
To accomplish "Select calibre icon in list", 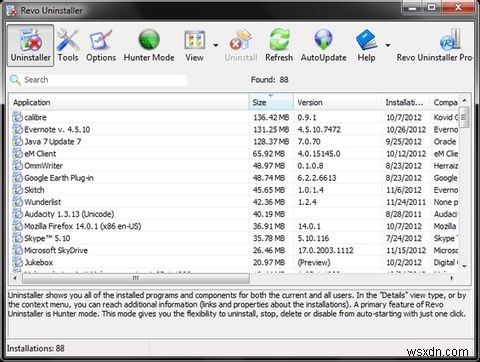I will click(x=17, y=117).
